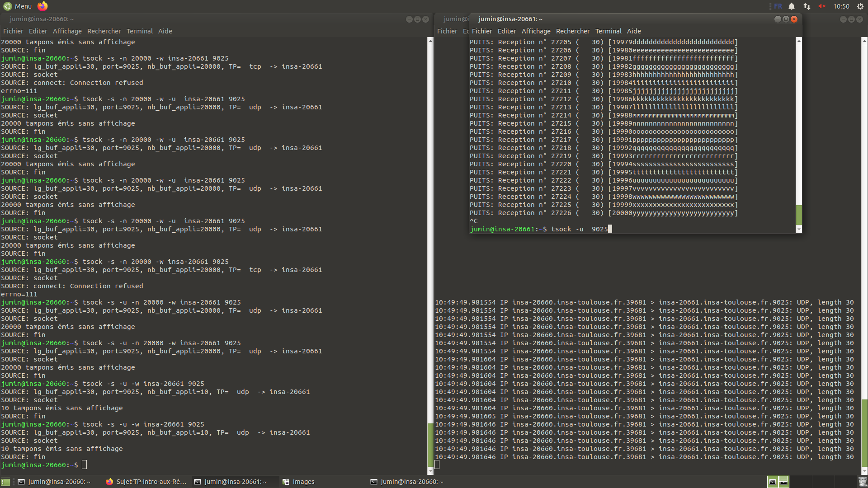868x488 pixels.
Task: Open Affichage menu in left terminal
Action: point(67,31)
